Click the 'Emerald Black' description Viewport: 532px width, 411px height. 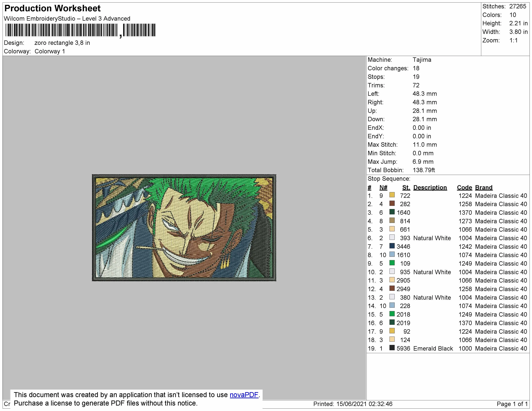pyautogui.click(x=433, y=349)
